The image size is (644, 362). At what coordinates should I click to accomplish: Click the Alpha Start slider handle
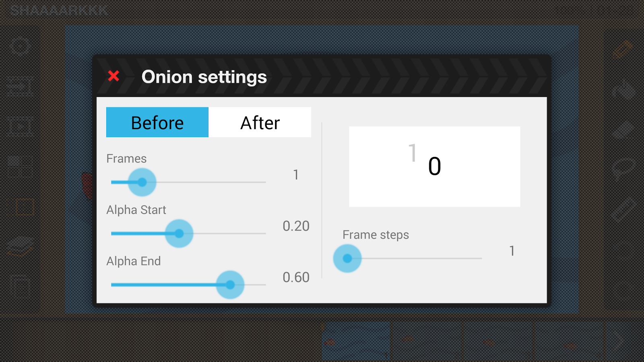coord(179,233)
